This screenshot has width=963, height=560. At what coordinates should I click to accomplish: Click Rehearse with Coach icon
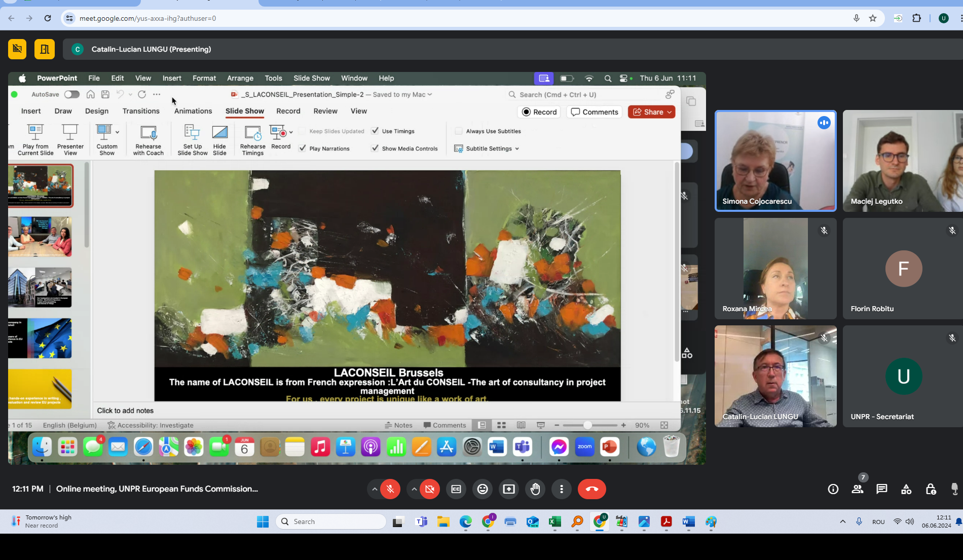tap(149, 139)
